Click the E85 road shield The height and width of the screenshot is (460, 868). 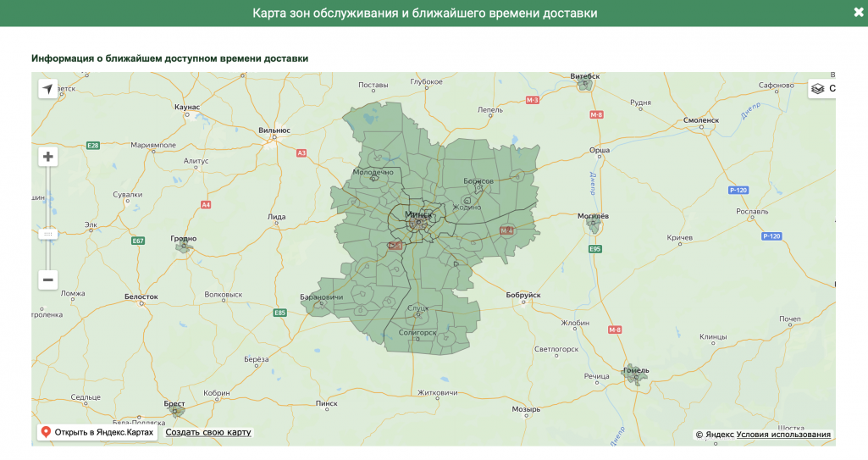tap(280, 313)
